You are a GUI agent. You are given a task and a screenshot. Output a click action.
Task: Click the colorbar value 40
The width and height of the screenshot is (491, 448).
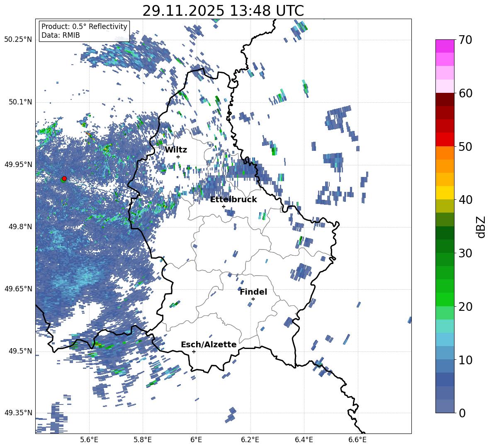point(465,200)
